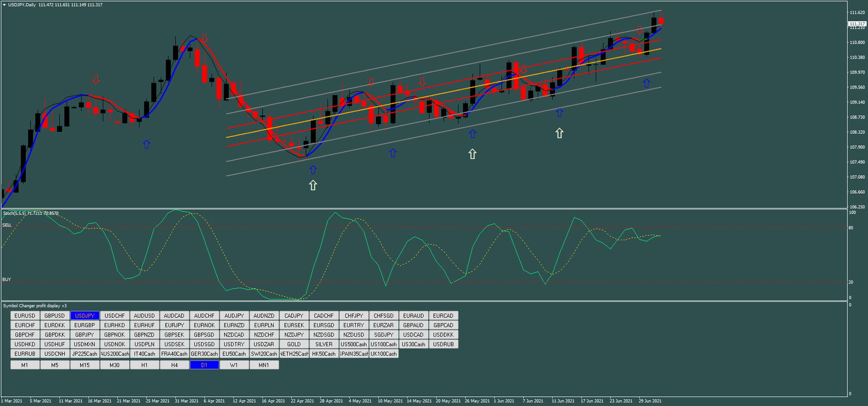The height and width of the screenshot is (406, 868).
Task: Select the D1 timeframe button
Action: point(204,365)
